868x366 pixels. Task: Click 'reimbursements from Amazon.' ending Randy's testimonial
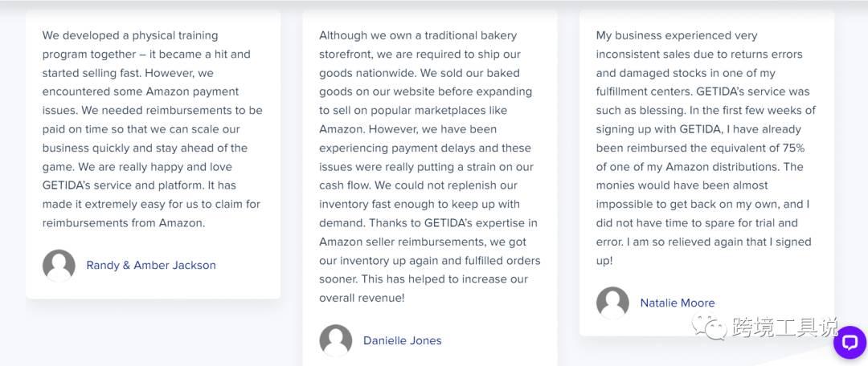[x=124, y=223]
